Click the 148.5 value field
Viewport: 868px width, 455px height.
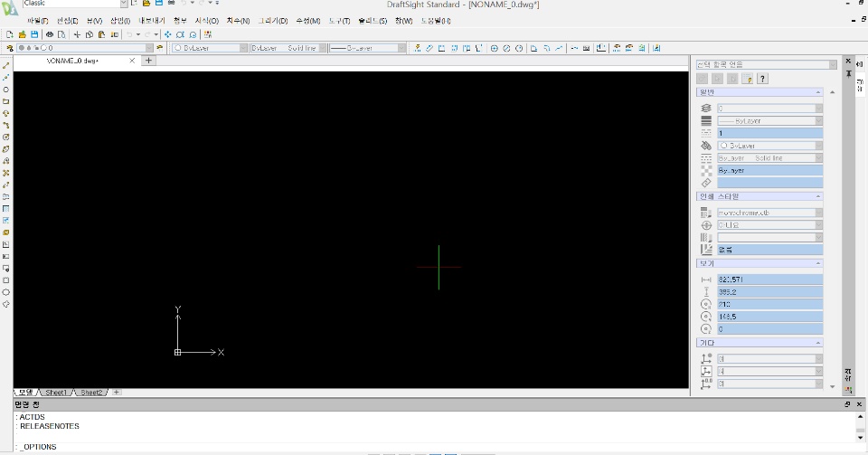pos(770,317)
